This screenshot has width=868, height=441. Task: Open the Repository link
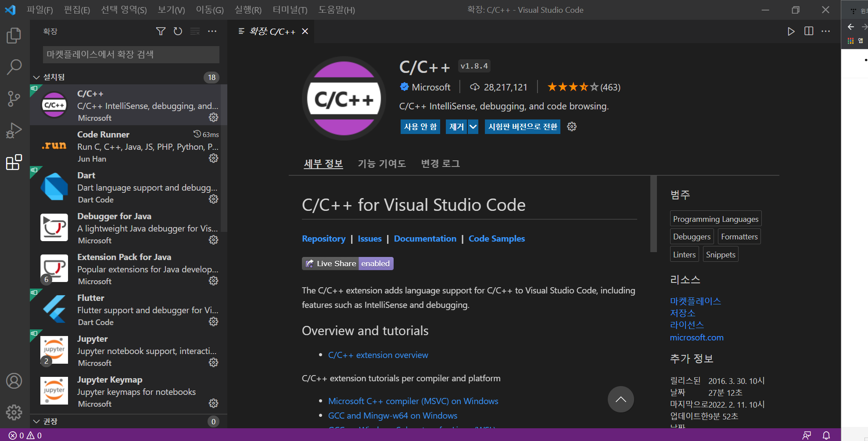[x=323, y=239]
